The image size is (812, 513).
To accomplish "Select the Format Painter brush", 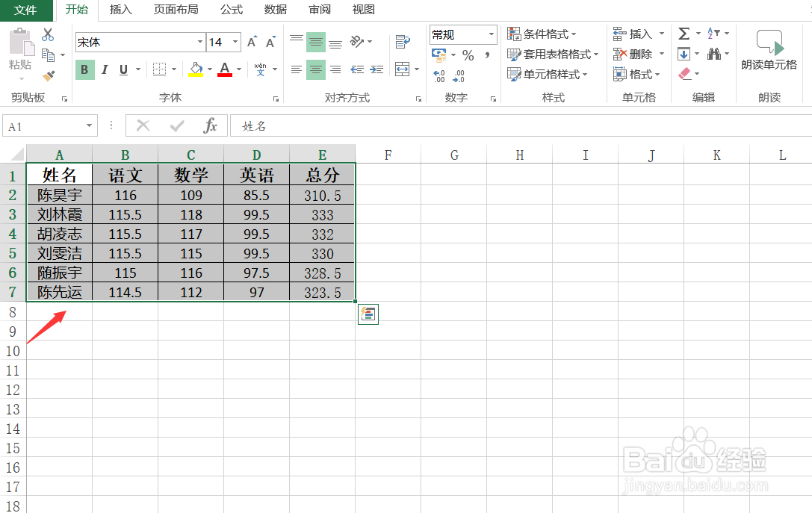I will coord(48,75).
